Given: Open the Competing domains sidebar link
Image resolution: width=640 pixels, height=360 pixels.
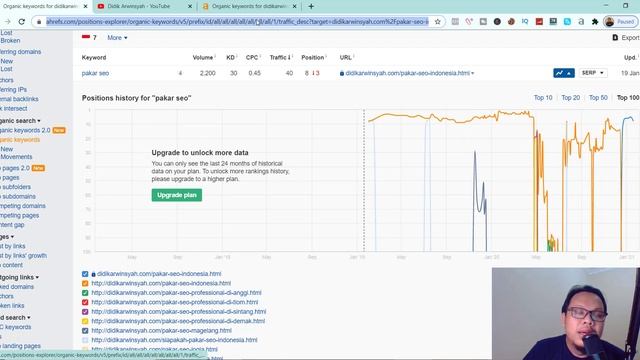Looking at the screenshot, I should [22, 206].
